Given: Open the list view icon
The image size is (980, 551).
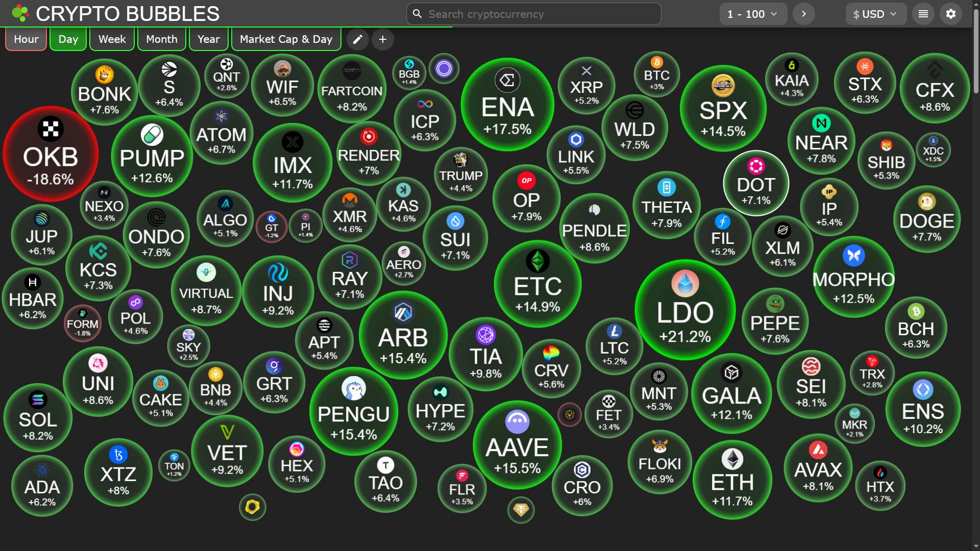Looking at the screenshot, I should coord(923,14).
